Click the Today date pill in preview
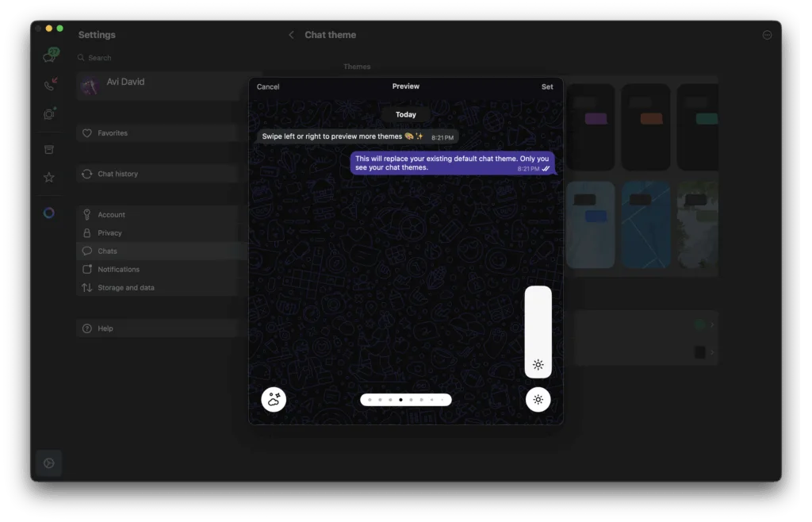Viewport: 812px width, 522px height. [x=406, y=114]
